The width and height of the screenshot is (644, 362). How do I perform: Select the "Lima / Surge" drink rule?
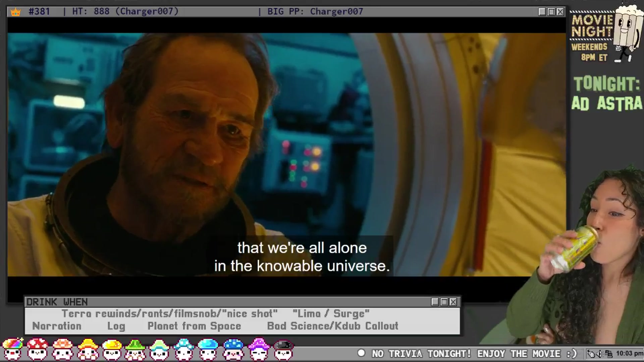(331, 314)
